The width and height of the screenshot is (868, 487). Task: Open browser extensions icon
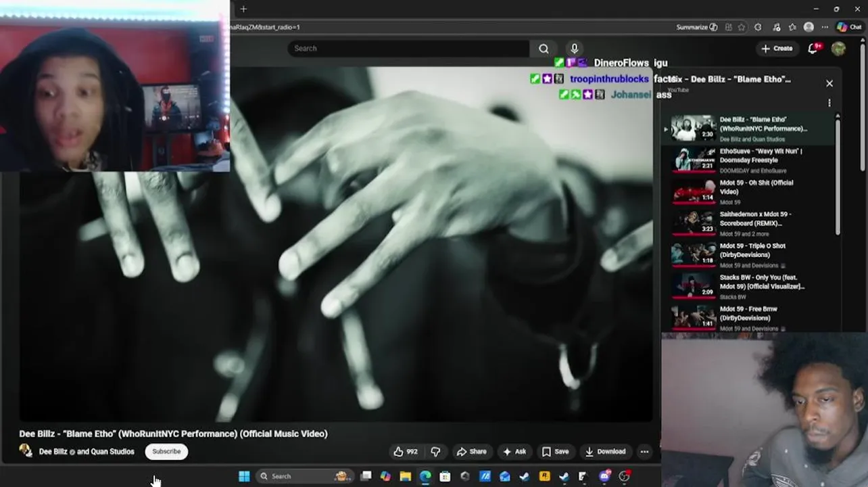(758, 27)
